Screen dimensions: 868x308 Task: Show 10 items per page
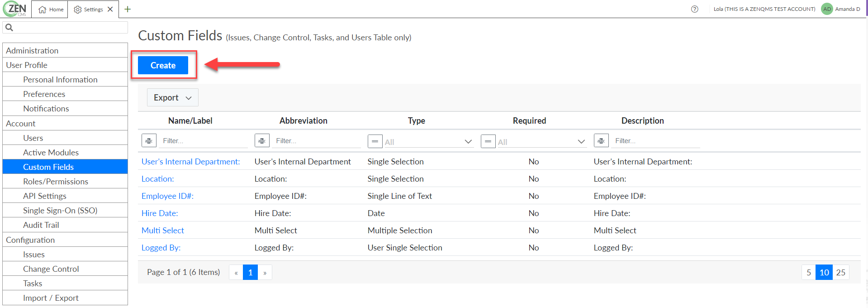point(824,273)
